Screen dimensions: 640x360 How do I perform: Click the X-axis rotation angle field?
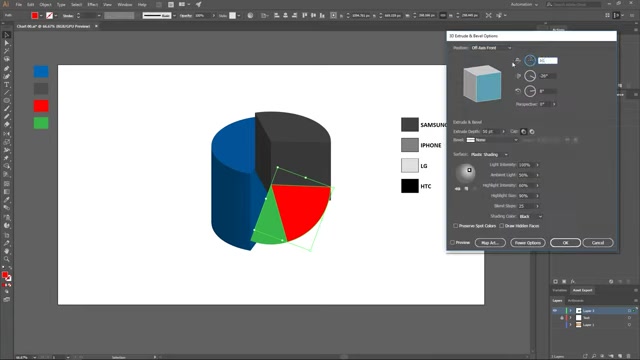(x=547, y=60)
